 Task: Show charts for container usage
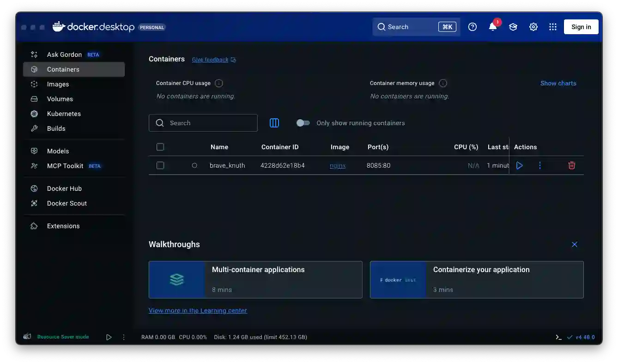[558, 83]
